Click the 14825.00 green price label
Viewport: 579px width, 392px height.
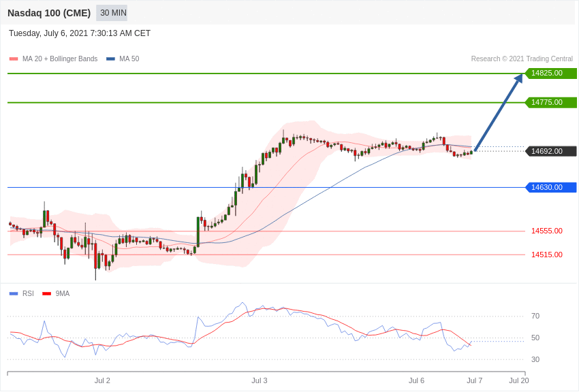coord(550,73)
